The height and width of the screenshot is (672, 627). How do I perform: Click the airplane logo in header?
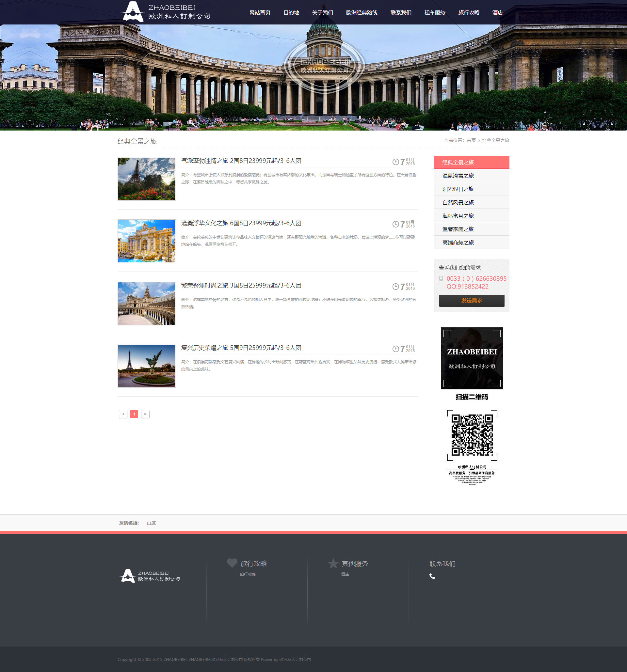(133, 12)
